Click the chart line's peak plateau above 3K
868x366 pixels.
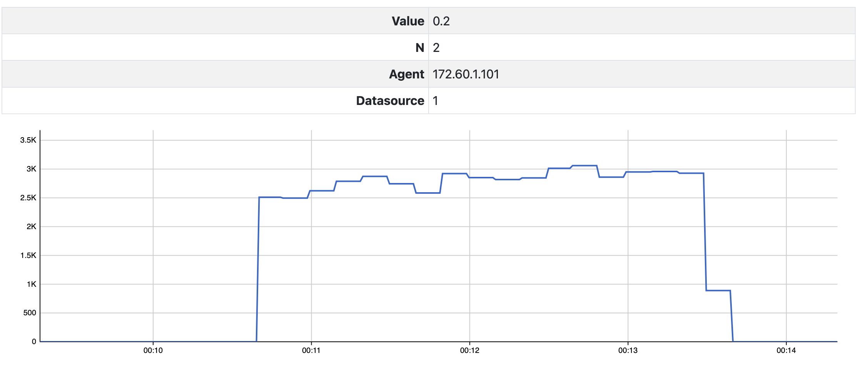point(584,166)
